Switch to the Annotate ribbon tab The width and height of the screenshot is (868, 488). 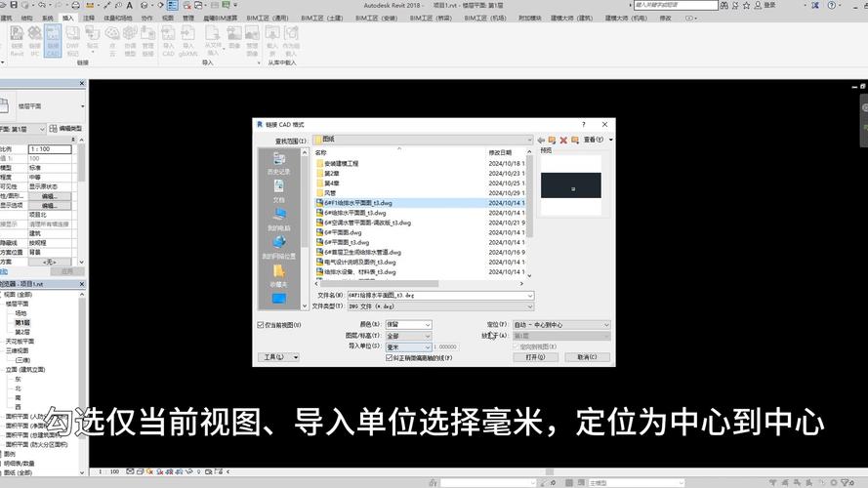tap(89, 18)
